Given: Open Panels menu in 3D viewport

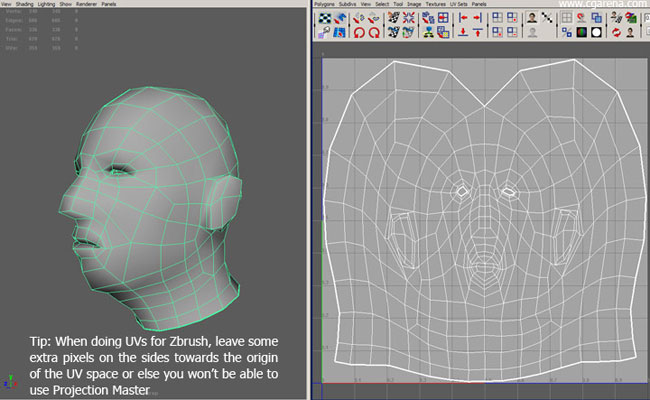Looking at the screenshot, I should [109, 4].
